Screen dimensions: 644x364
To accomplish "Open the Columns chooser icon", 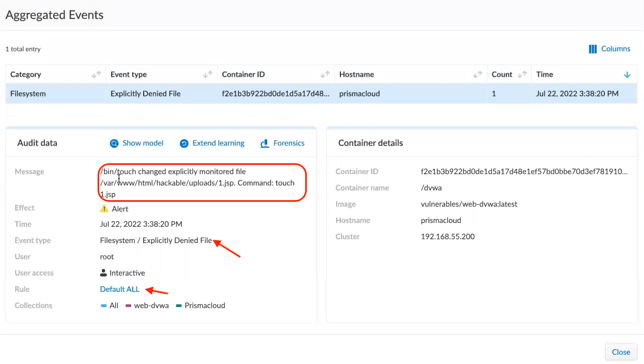I will click(593, 49).
